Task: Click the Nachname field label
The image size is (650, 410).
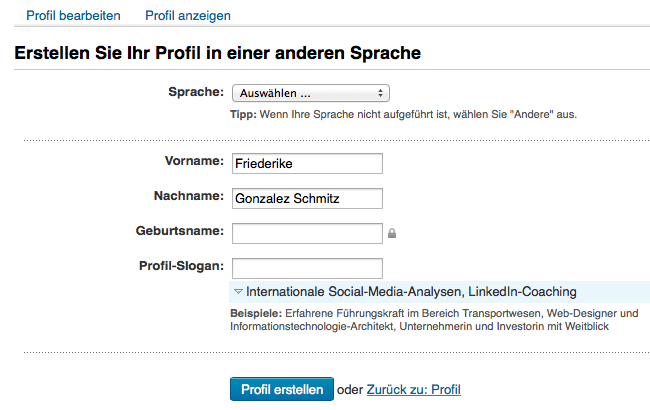Action: click(x=189, y=196)
